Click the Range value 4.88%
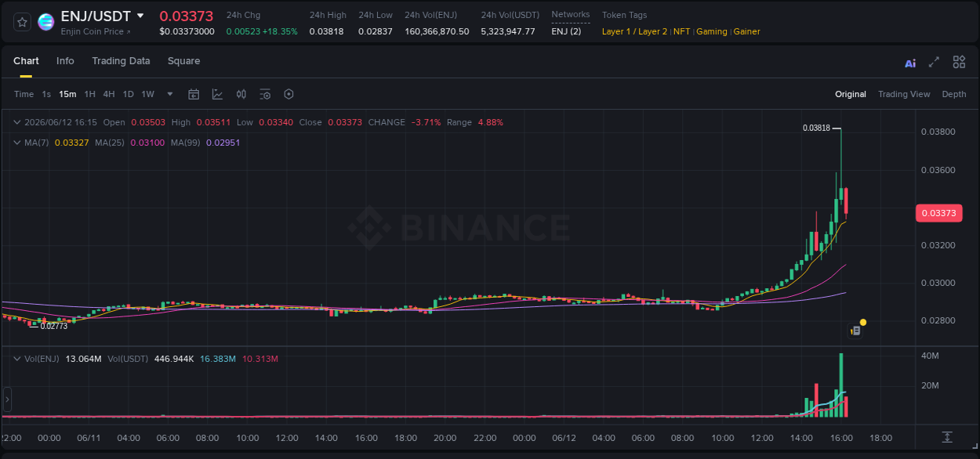The image size is (980, 459). 490,122
